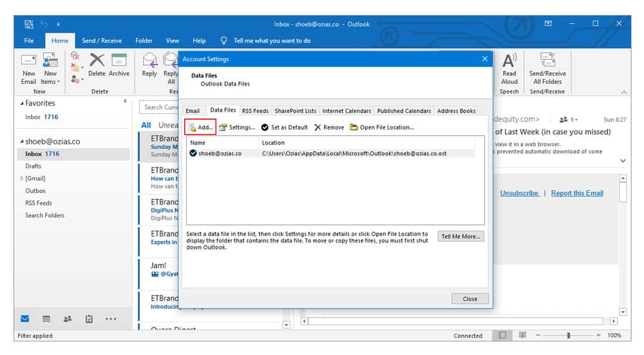
Task: Collapse the Favorites section
Action: [x=22, y=103]
